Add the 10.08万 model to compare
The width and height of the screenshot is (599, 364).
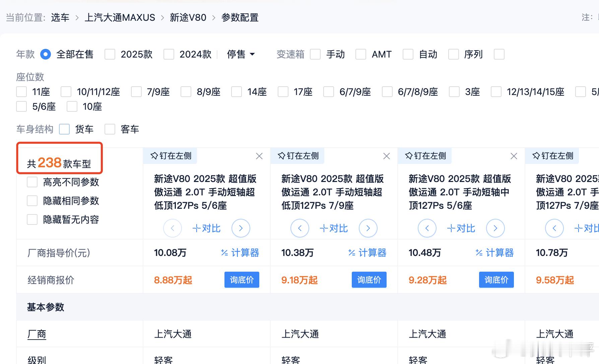[x=206, y=229]
